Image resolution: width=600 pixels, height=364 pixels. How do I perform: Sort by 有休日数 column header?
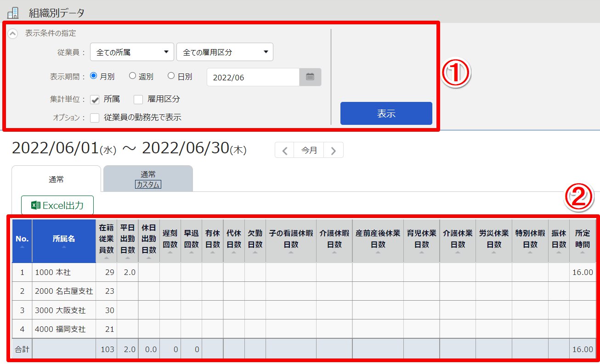click(213, 241)
